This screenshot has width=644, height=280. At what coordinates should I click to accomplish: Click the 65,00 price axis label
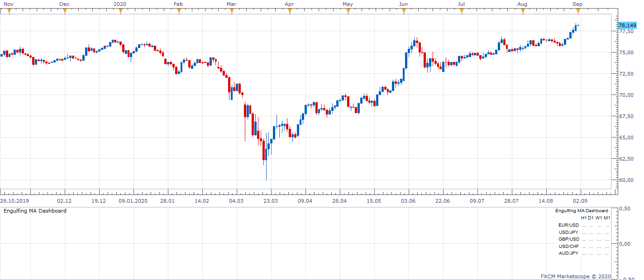tap(626, 138)
